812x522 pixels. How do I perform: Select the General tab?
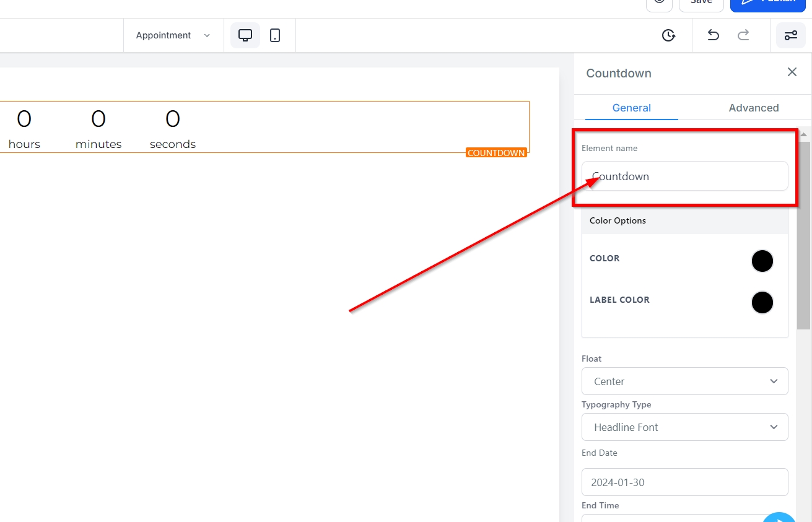click(x=631, y=108)
